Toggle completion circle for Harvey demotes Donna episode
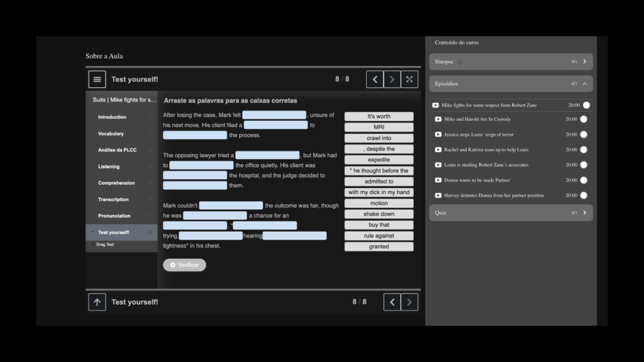This screenshot has width=644, height=362. coord(584,195)
